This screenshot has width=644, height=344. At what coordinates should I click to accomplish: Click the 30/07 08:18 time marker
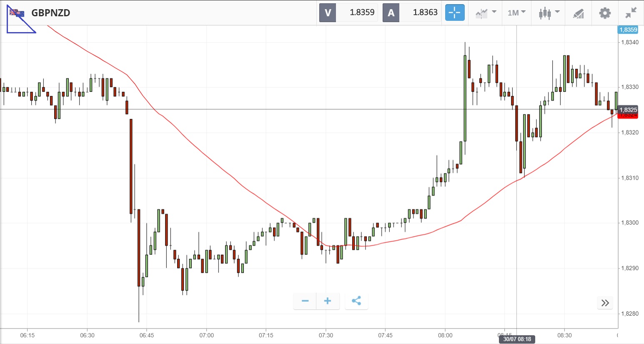517,339
